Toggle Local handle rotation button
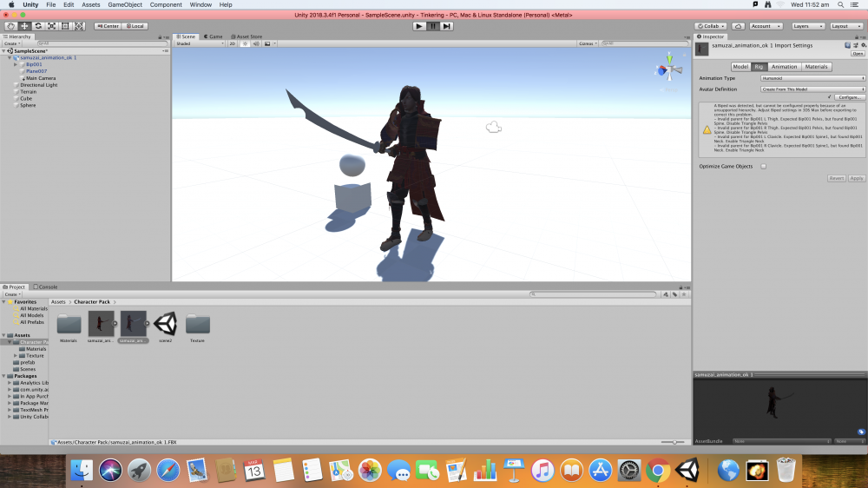This screenshot has width=868, height=488. [135, 26]
